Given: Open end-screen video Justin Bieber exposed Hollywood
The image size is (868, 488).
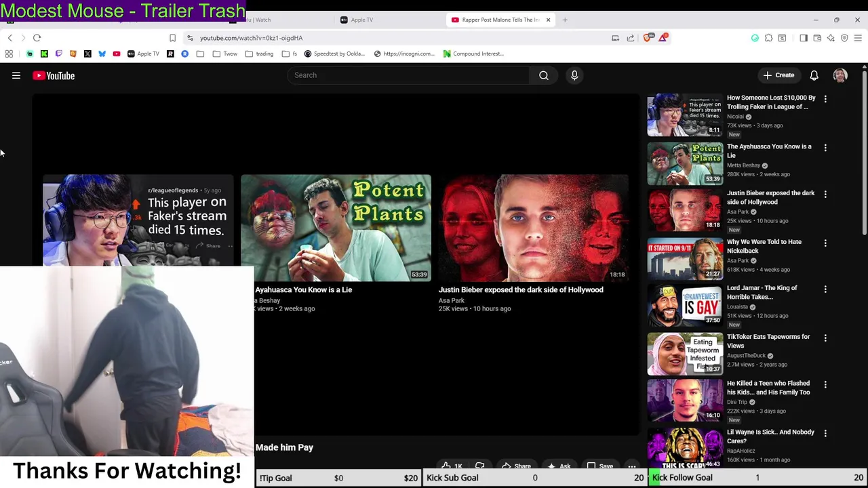Looking at the screenshot, I should [x=534, y=228].
